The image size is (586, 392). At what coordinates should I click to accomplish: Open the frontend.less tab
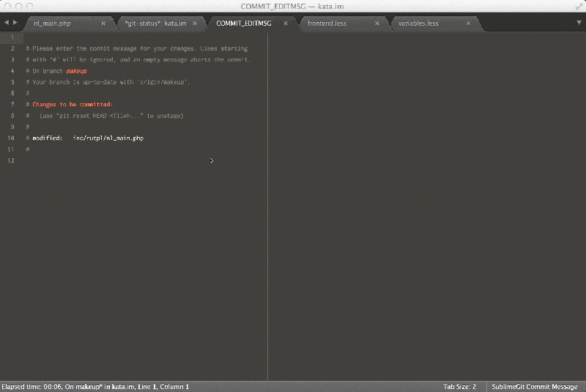point(327,23)
